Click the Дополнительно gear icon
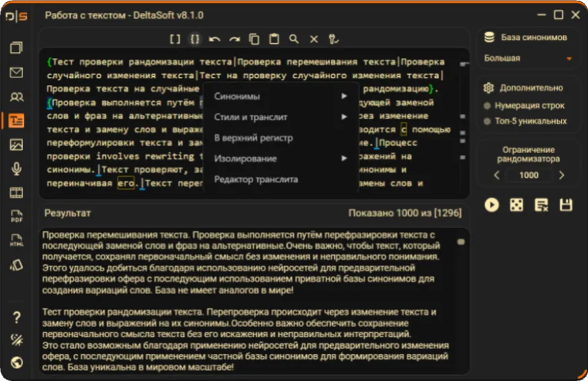 click(x=488, y=88)
